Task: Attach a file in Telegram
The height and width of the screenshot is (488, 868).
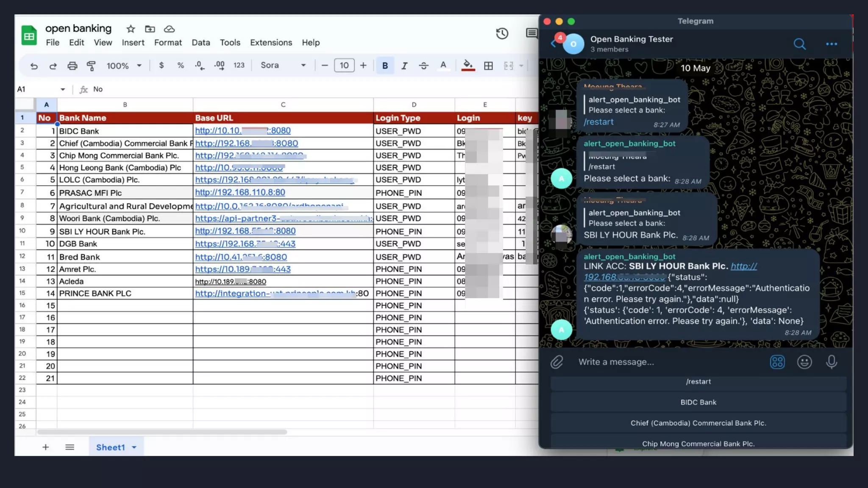Action: 557,362
